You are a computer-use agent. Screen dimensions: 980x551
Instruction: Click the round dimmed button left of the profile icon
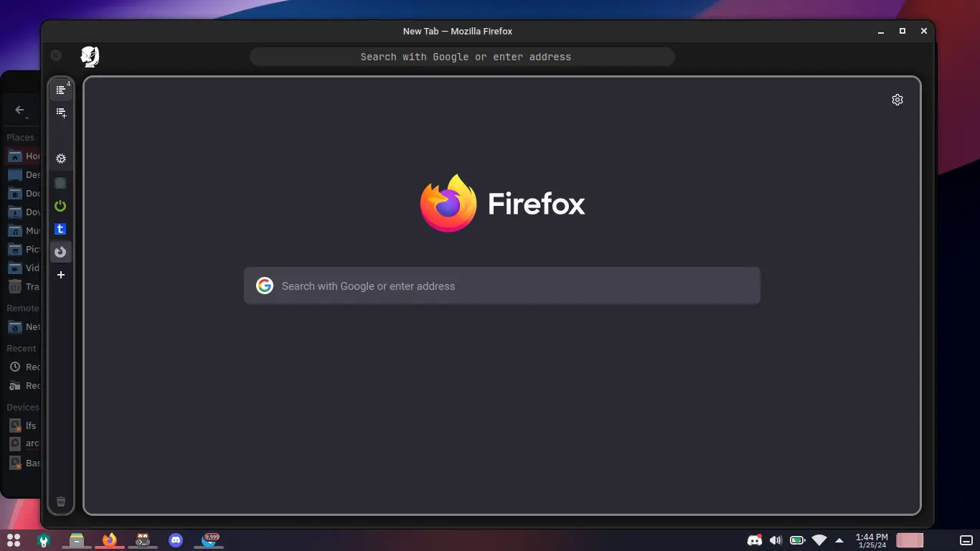(56, 55)
